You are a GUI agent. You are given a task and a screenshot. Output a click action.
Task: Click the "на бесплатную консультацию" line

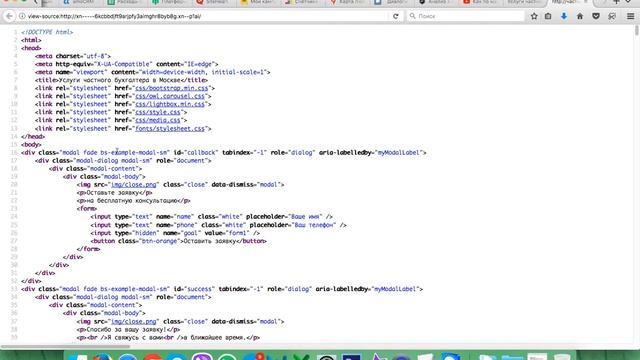(133, 201)
